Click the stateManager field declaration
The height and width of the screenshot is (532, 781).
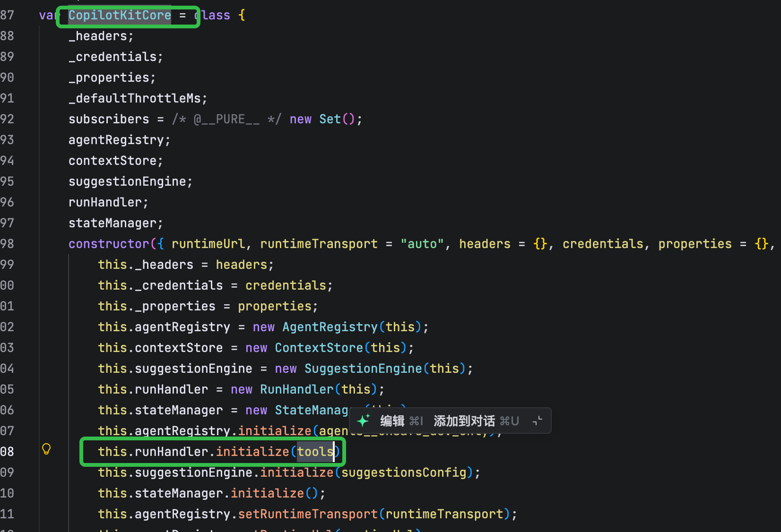116,223
